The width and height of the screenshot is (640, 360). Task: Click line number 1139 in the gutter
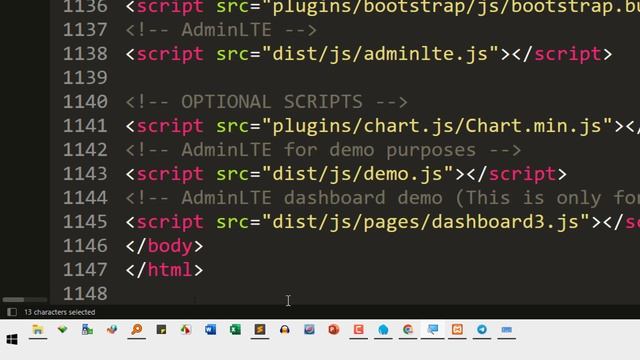pos(85,78)
